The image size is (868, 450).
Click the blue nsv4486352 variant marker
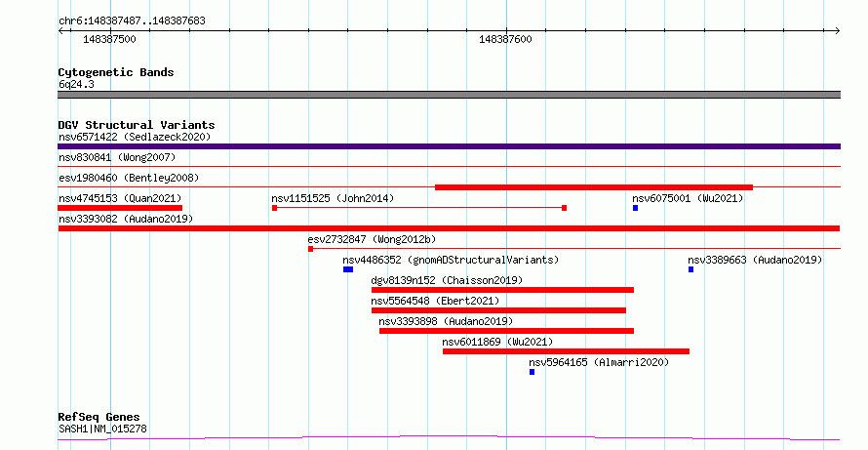tap(348, 269)
